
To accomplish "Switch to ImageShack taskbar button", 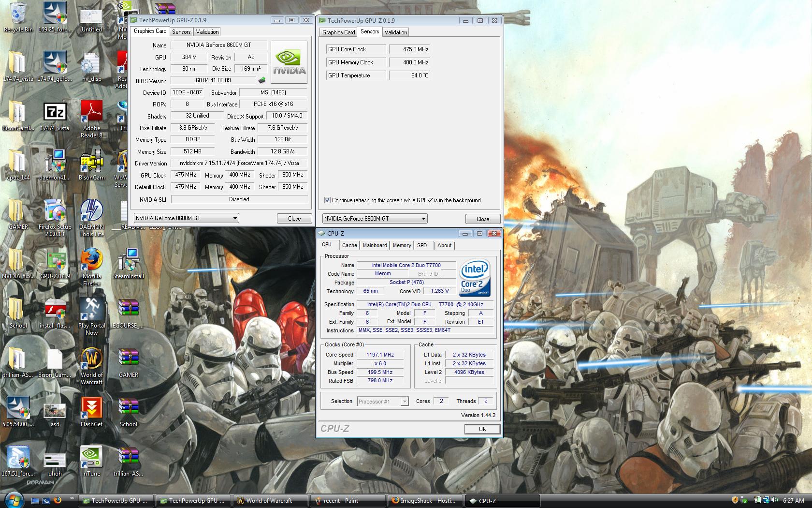I will click(424, 501).
